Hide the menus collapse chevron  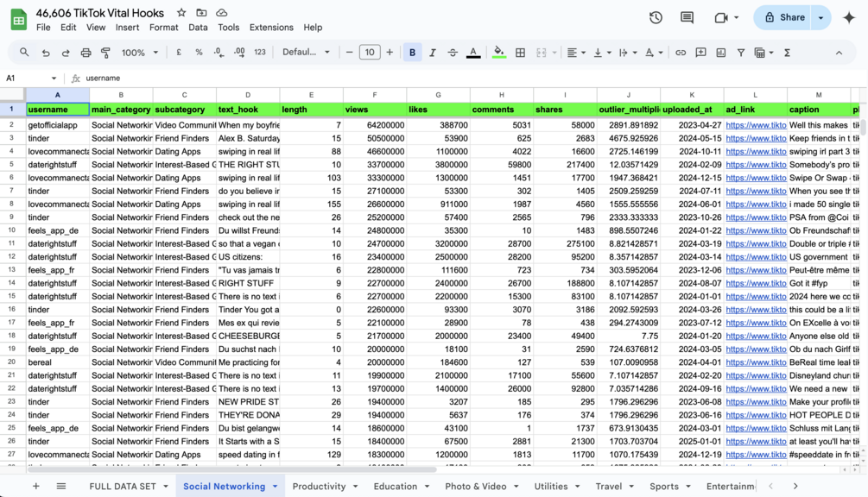(x=839, y=53)
